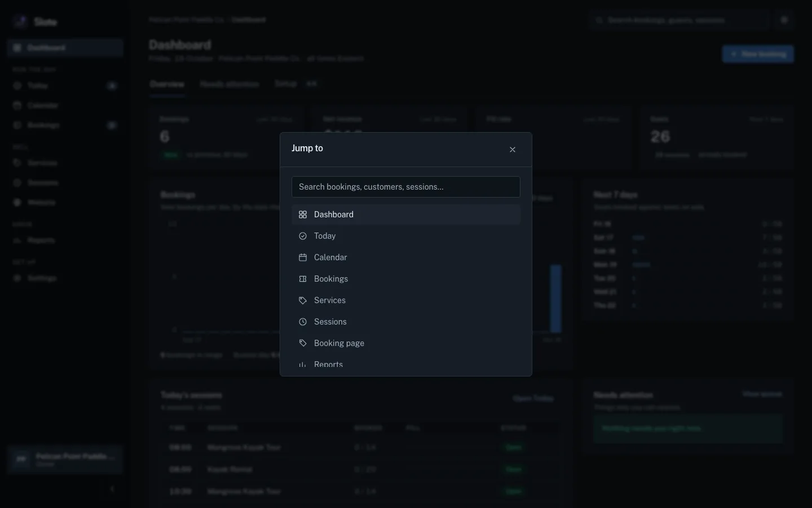Choose Bookings in the Jump to list
This screenshot has width=812, height=508.
click(x=406, y=279)
